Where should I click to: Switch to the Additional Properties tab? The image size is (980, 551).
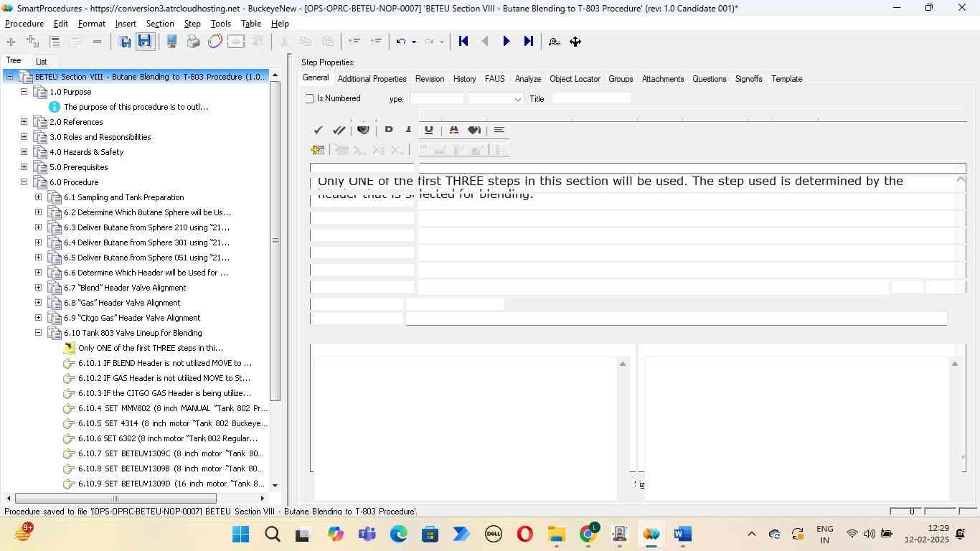372,79
